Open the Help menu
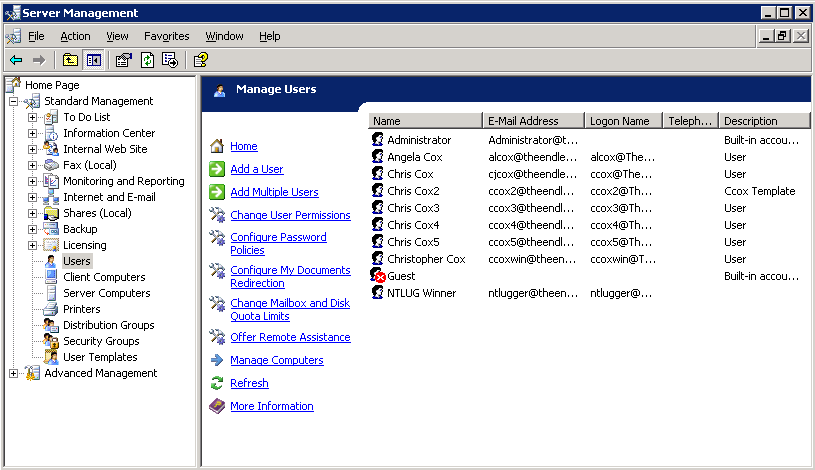 270,36
